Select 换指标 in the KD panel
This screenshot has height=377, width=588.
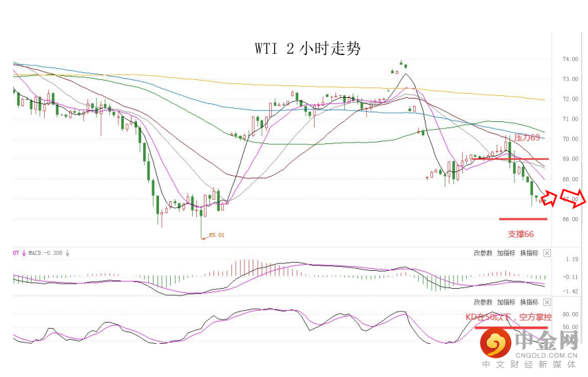coord(529,303)
